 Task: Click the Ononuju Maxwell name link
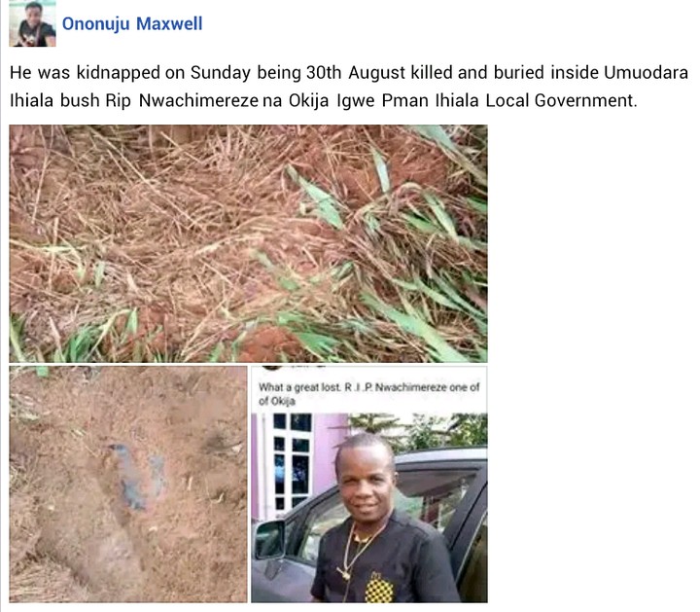click(132, 23)
